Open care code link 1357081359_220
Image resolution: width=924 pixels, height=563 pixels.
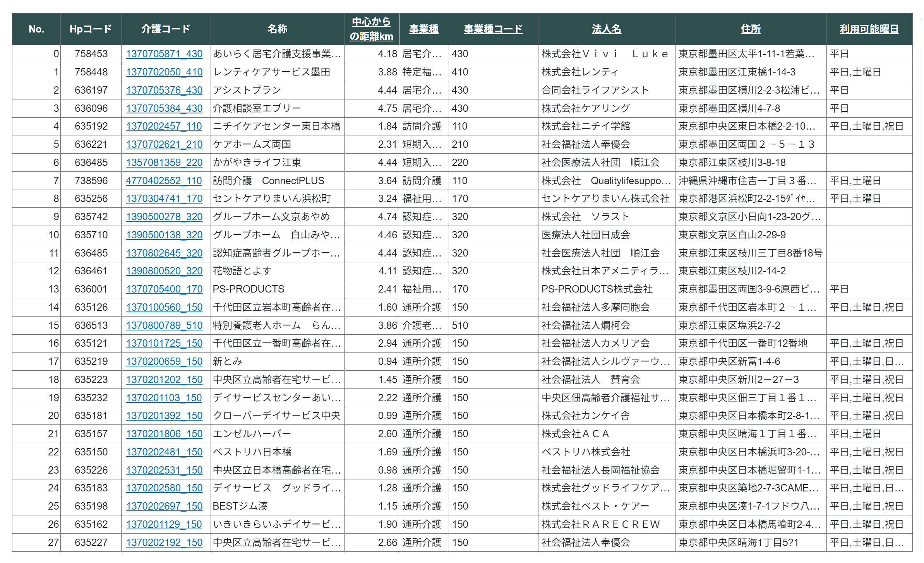(164, 163)
